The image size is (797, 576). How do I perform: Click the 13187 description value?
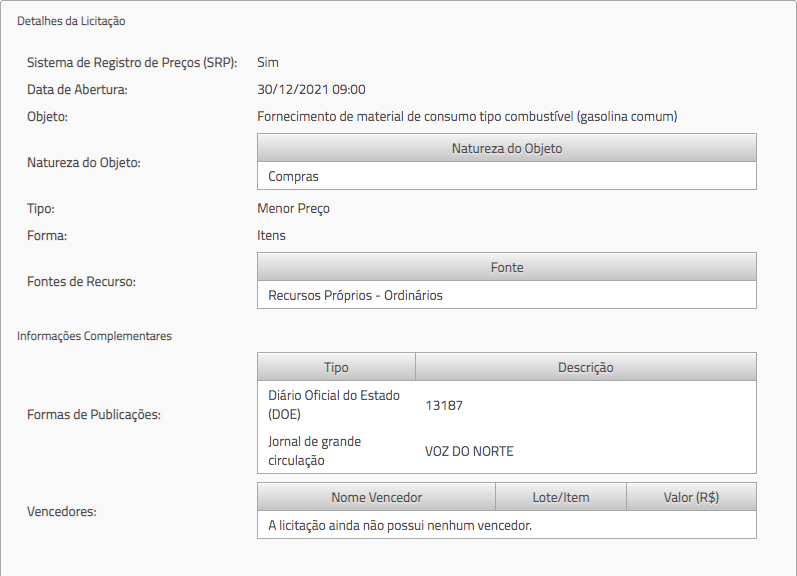click(x=444, y=405)
